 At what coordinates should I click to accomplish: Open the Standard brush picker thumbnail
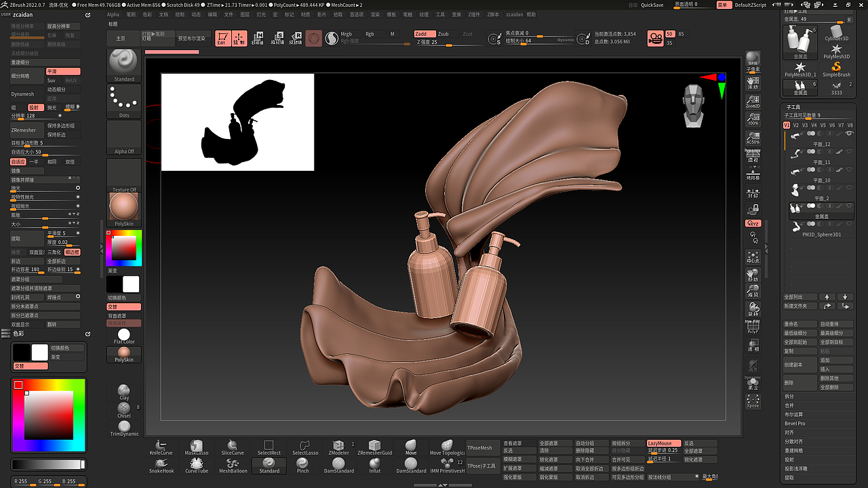tap(124, 66)
